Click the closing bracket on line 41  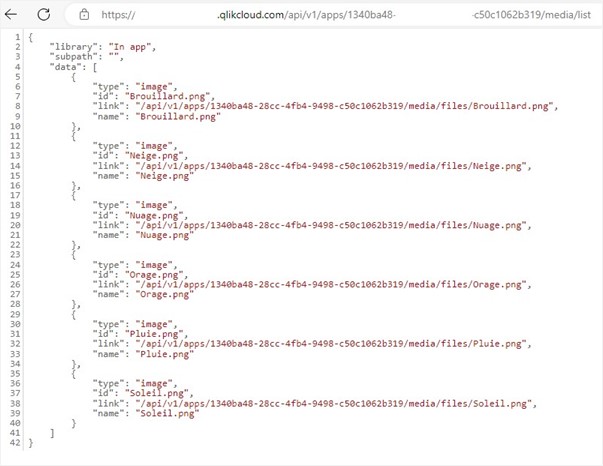point(52,433)
